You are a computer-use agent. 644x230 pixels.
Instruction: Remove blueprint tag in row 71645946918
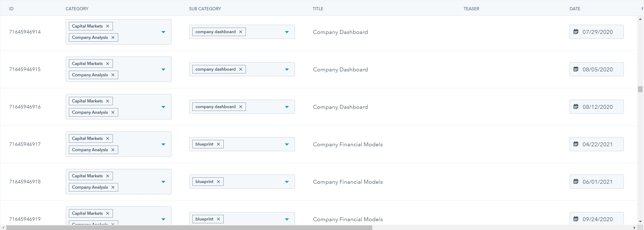[218, 182]
